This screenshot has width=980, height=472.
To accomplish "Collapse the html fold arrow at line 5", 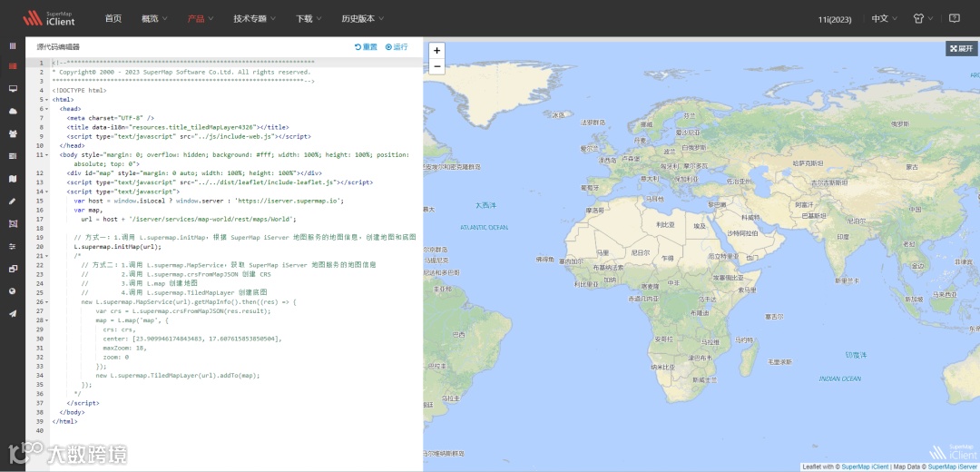I will tap(47, 100).
